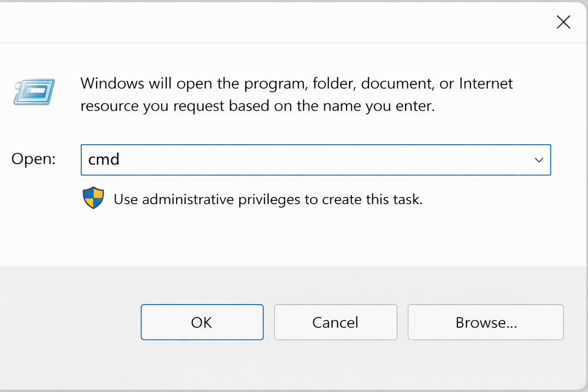The height and width of the screenshot is (392, 588).
Task: Expand the Open combo box dropdown arrow
Action: (539, 160)
